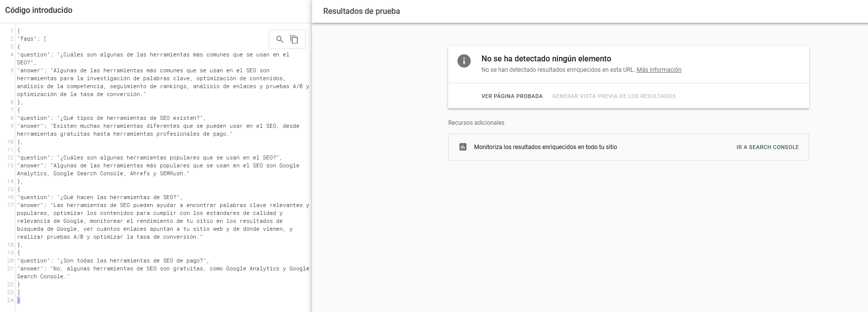Open search in the code editor
The width and height of the screenshot is (868, 312).
[279, 39]
